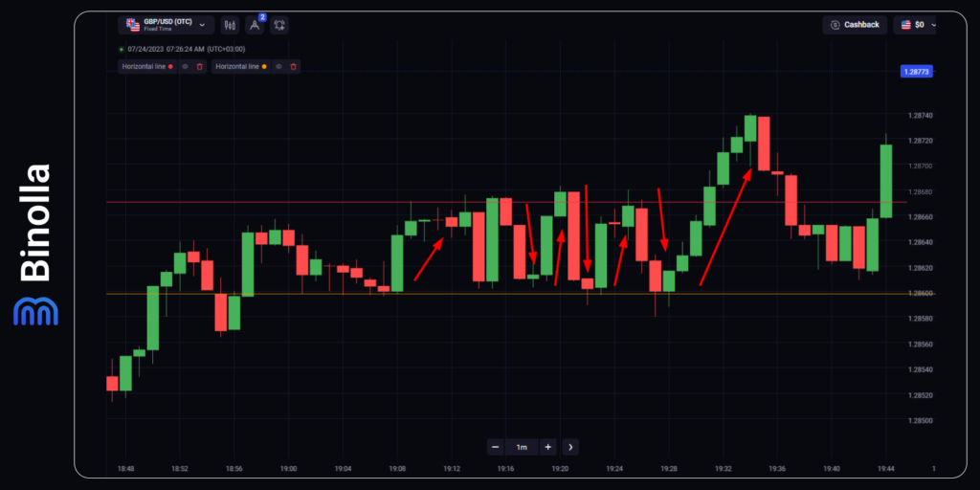Hide the red Horizontal line
980x490 pixels.
(185, 66)
